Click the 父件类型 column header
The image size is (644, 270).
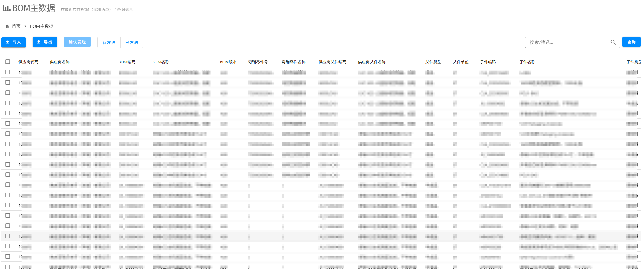pyautogui.click(x=433, y=62)
